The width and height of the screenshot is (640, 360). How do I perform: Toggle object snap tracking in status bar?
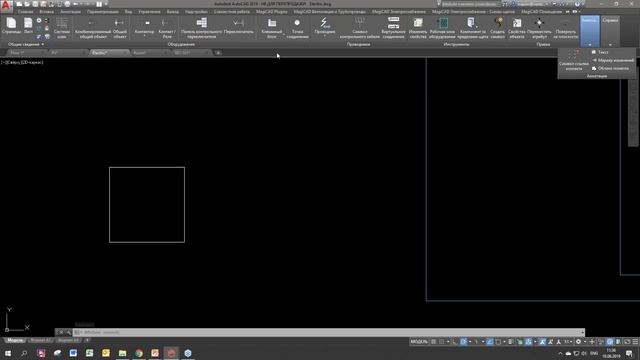coord(489,342)
